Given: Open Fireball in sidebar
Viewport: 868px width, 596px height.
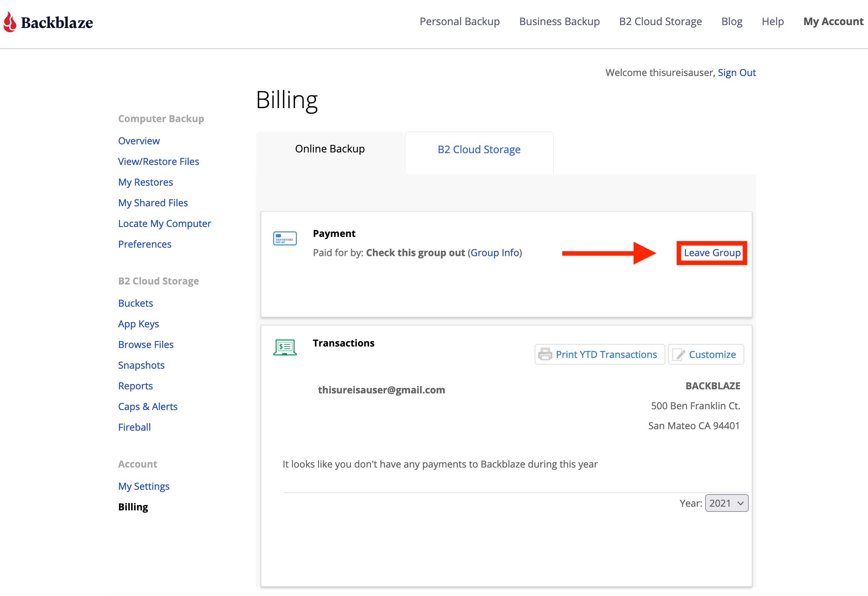Looking at the screenshot, I should pyautogui.click(x=134, y=427).
